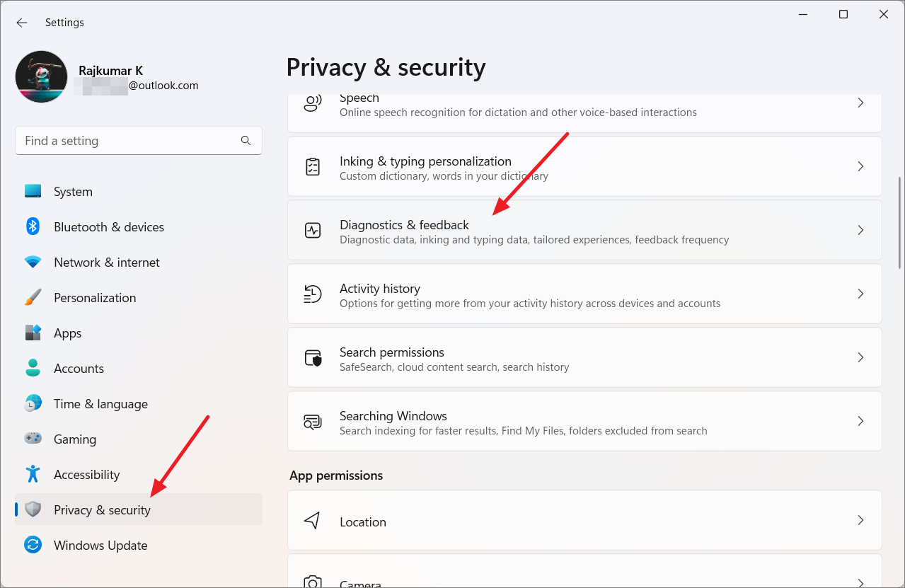Click the Network & internet wifi icon
Viewport: 905px width, 588px height.
tap(33, 263)
